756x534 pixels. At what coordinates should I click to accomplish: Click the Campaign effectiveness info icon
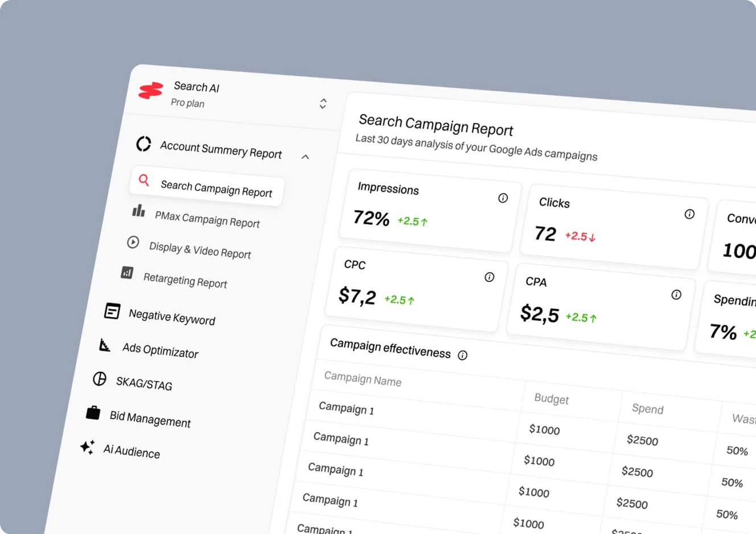[463, 355]
